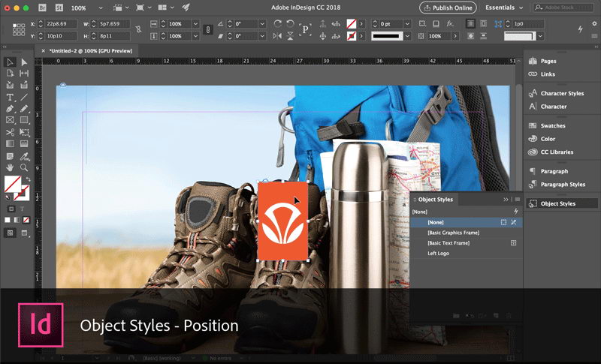Select the Hand tool
601x364 pixels.
tap(10, 167)
